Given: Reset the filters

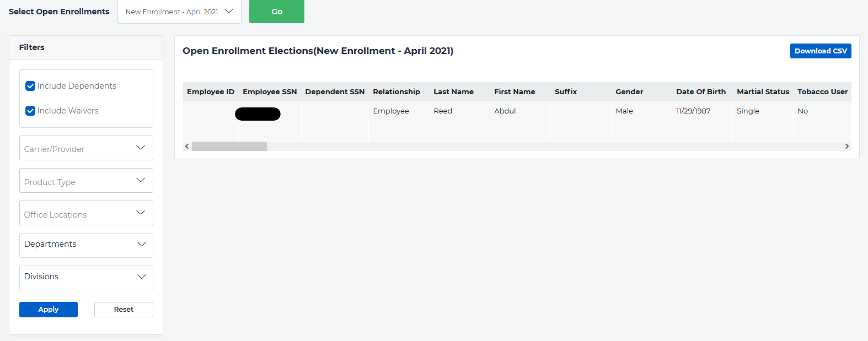Looking at the screenshot, I should 124,310.
